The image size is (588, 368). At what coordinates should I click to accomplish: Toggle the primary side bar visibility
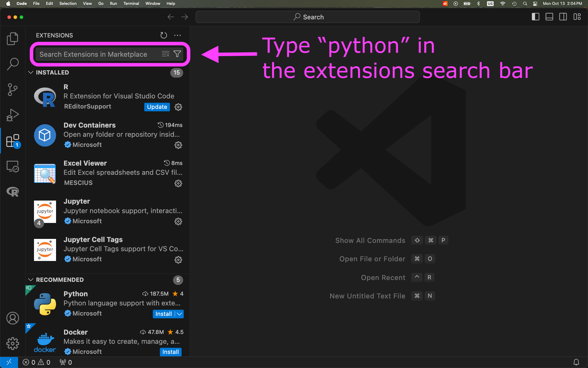(x=535, y=17)
